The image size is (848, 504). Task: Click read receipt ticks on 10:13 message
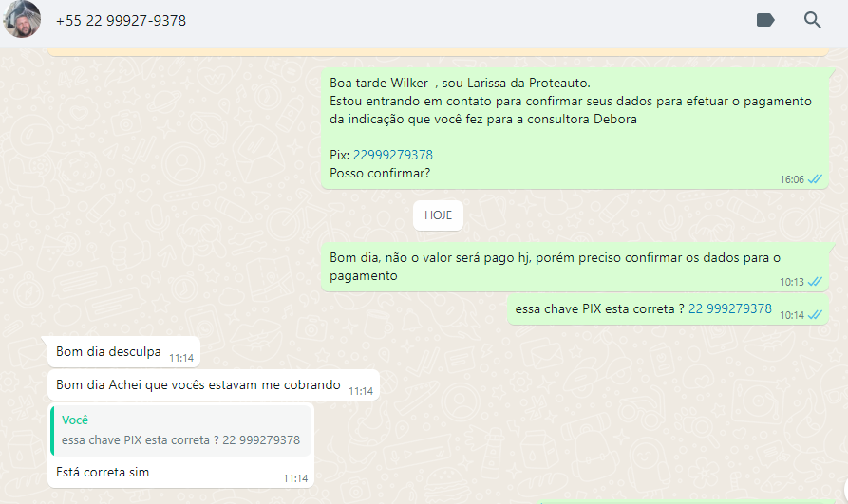(x=815, y=282)
